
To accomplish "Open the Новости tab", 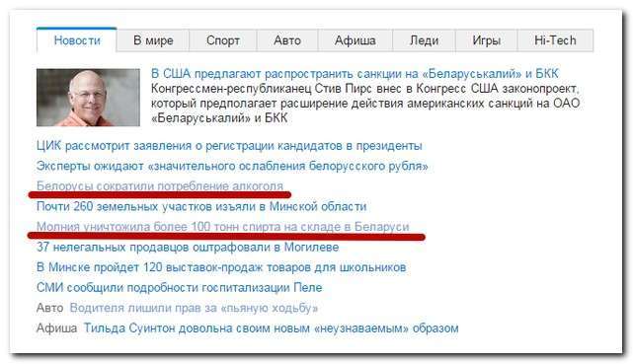I will (77, 40).
